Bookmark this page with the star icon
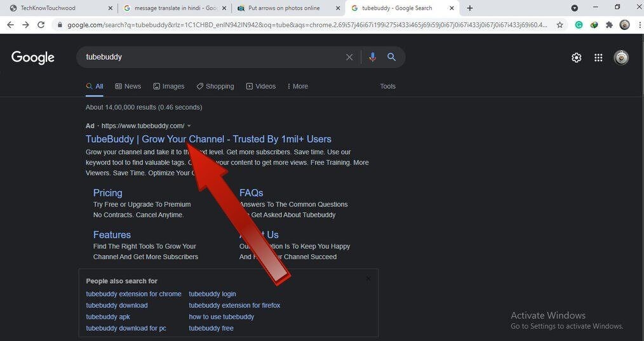The width and height of the screenshot is (644, 341). 560,25
